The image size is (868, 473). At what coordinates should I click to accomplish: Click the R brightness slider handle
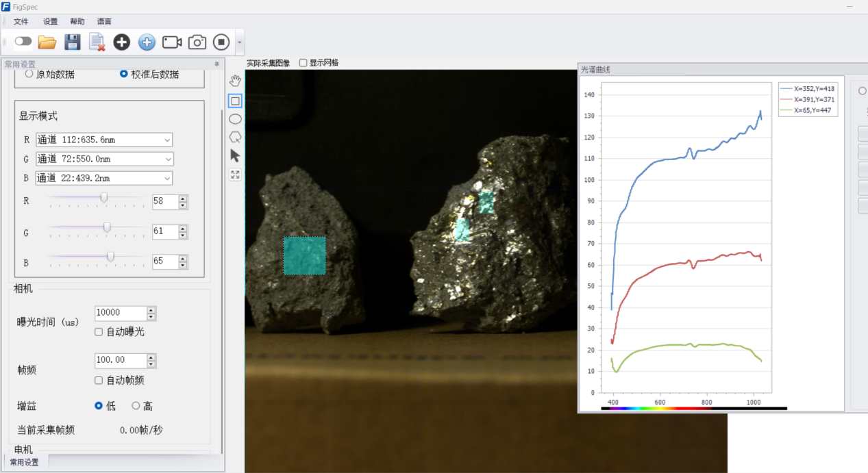pos(104,198)
